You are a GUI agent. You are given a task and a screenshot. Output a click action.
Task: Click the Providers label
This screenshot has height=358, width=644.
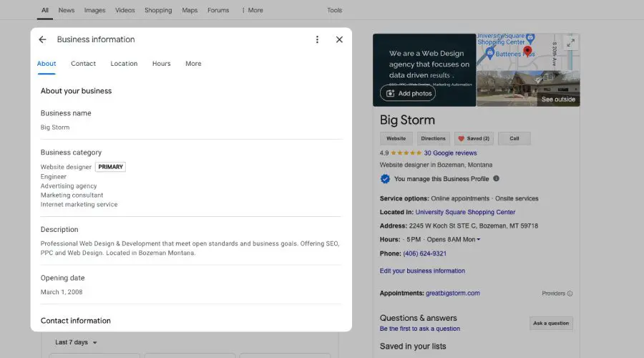[553, 294]
